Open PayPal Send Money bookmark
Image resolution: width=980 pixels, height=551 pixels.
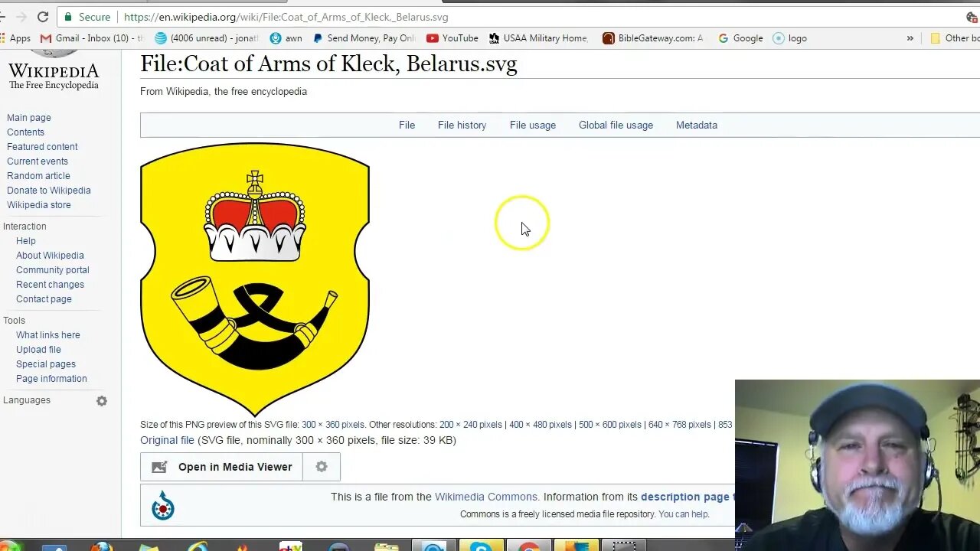[x=364, y=38]
